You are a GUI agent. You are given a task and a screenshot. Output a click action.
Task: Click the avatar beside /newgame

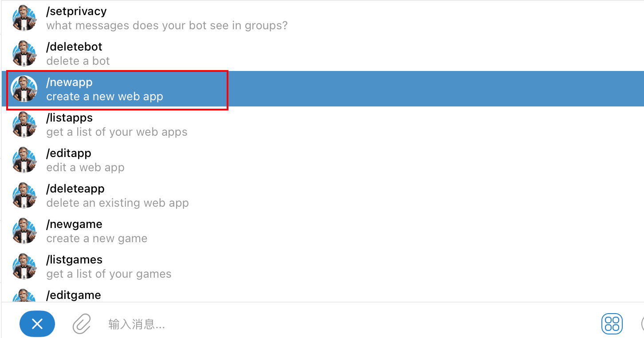point(24,231)
